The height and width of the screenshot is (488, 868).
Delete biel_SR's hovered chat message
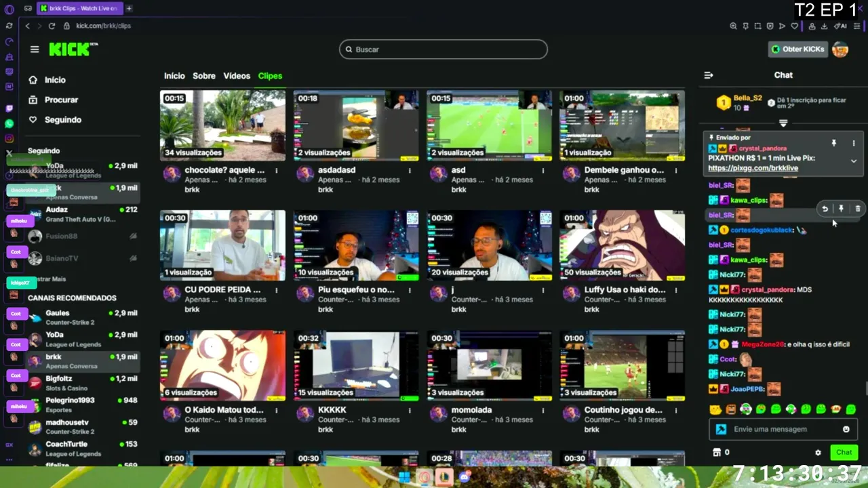pyautogui.click(x=857, y=209)
